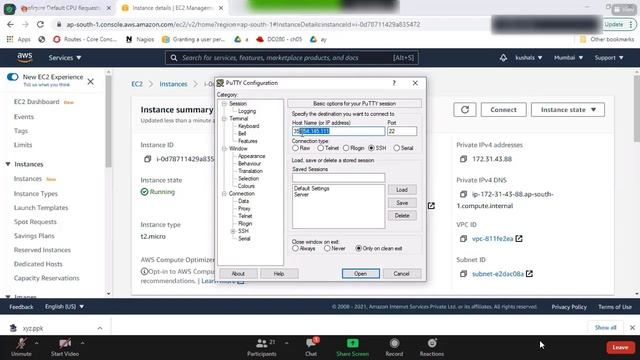Open the AWS notifications bell

[503, 58]
